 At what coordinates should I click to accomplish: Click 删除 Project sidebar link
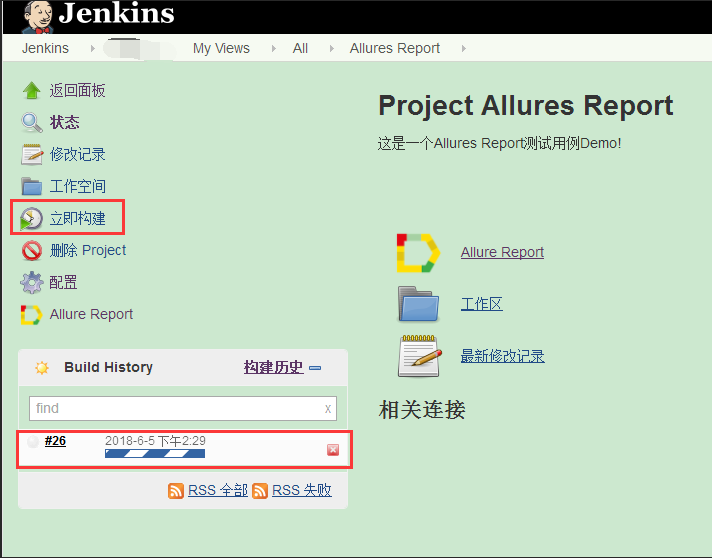tap(88, 250)
